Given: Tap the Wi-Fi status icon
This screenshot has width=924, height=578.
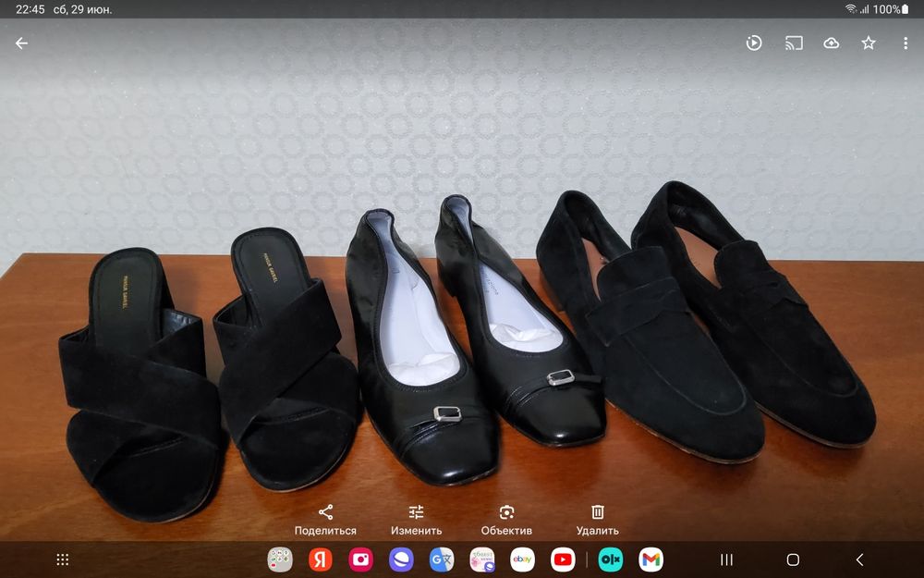Looking at the screenshot, I should [851, 9].
